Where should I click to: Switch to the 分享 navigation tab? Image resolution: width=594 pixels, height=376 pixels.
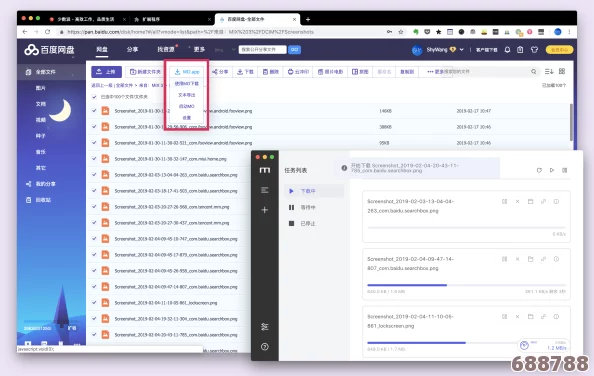coord(132,50)
